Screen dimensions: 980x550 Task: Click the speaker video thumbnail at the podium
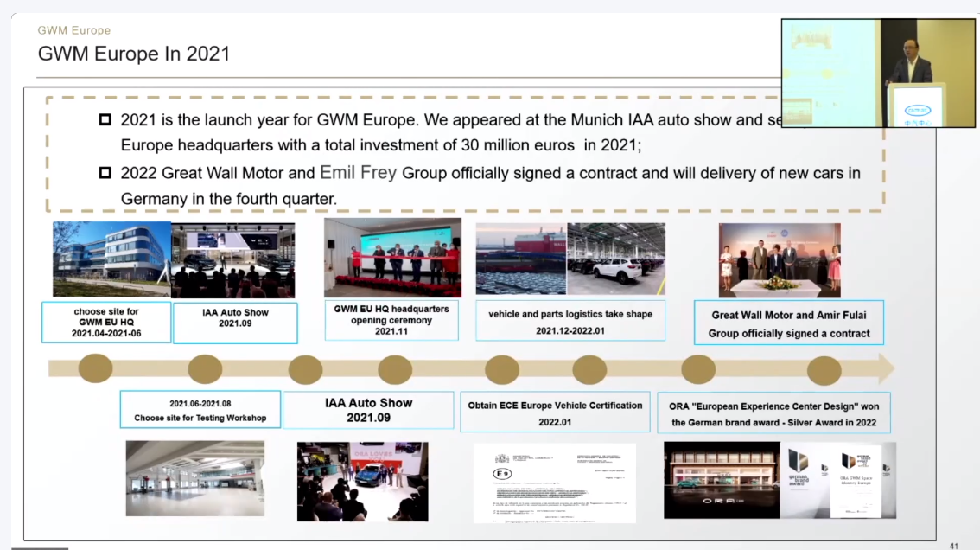pos(878,74)
